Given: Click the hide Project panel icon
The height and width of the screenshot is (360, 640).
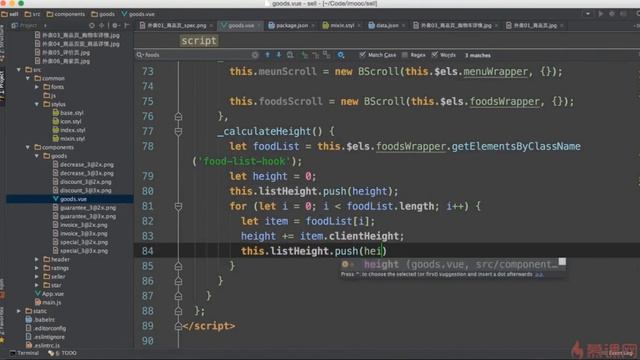Looking at the screenshot, I should (x=127, y=25).
